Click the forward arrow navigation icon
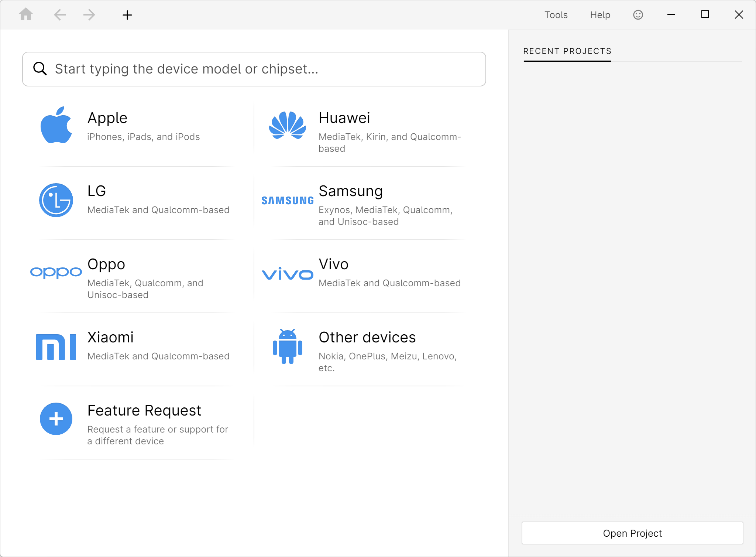 pyautogui.click(x=89, y=15)
